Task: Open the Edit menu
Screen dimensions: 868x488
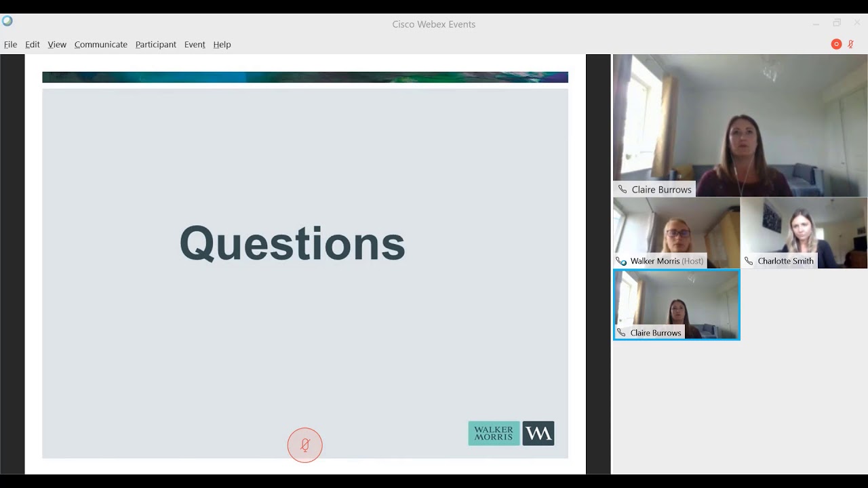Action: point(33,45)
